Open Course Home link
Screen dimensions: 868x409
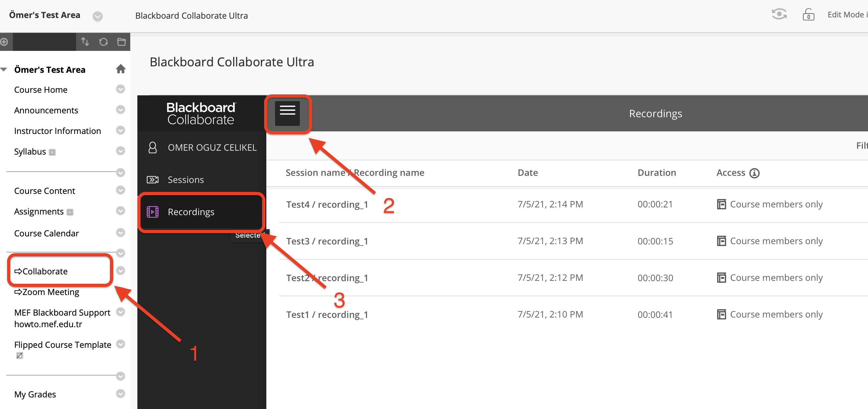tap(41, 90)
